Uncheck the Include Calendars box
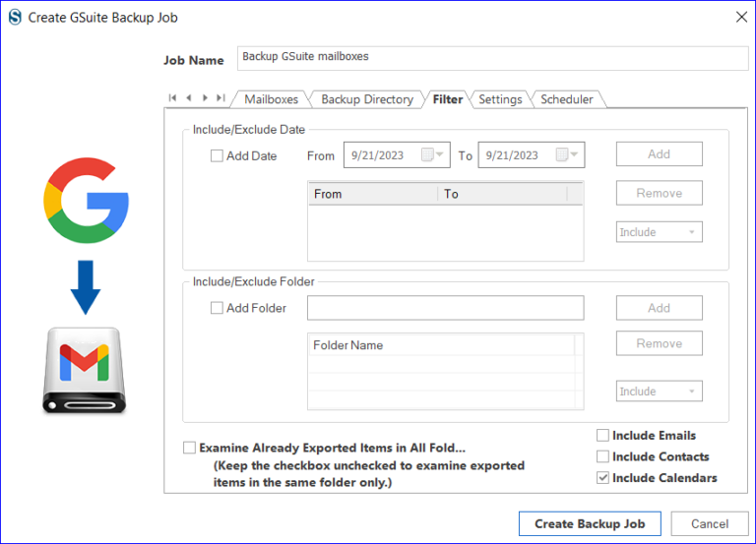Screen dimensions: 756x544 pyautogui.click(x=602, y=477)
